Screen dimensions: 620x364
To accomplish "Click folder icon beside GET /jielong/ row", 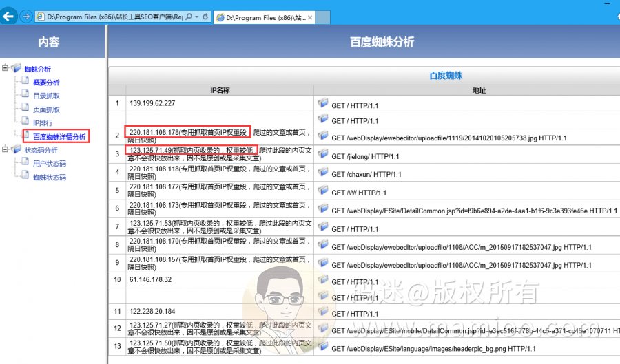I will 322,156.
